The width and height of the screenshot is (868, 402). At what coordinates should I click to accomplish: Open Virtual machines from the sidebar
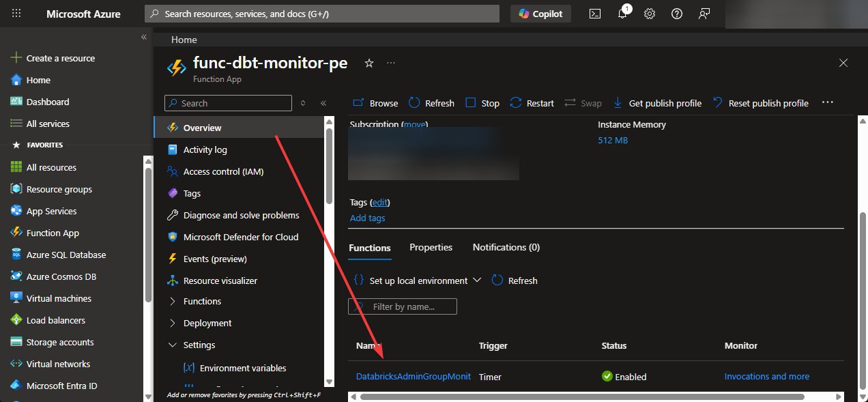pyautogui.click(x=57, y=298)
